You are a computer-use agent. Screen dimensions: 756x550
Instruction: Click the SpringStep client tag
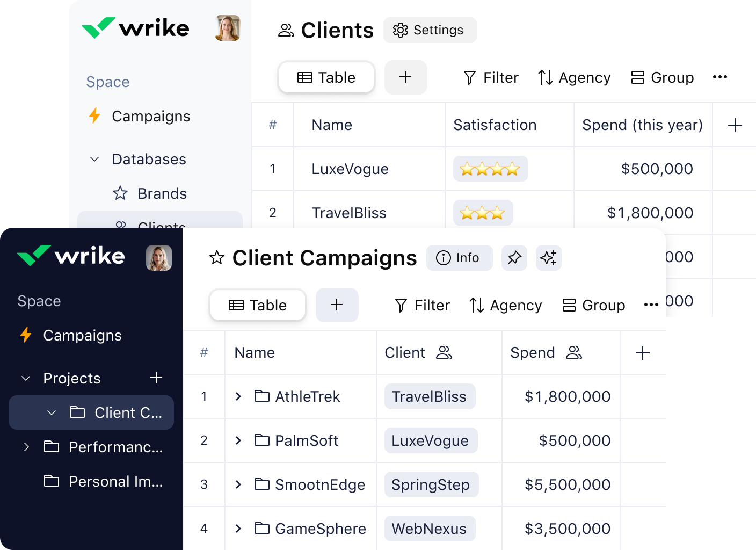(431, 484)
